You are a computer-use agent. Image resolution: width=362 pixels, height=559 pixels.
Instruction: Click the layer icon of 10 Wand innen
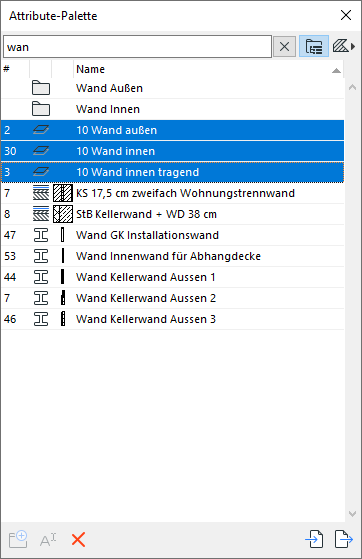[41, 151]
